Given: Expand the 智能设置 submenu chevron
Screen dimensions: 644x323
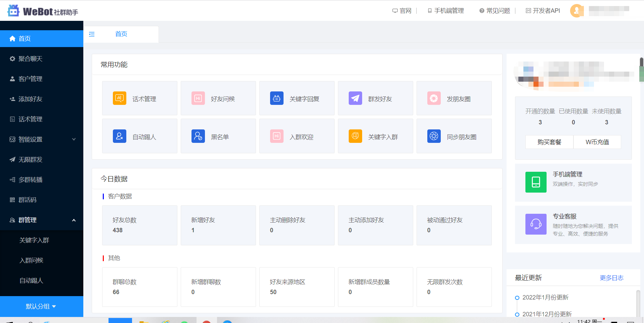Looking at the screenshot, I should [x=74, y=139].
